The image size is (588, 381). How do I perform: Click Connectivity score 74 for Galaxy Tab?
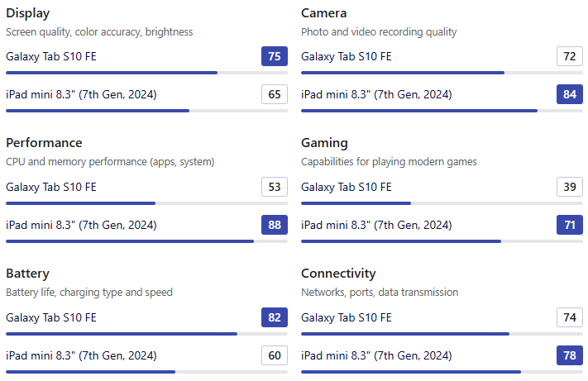click(x=570, y=317)
